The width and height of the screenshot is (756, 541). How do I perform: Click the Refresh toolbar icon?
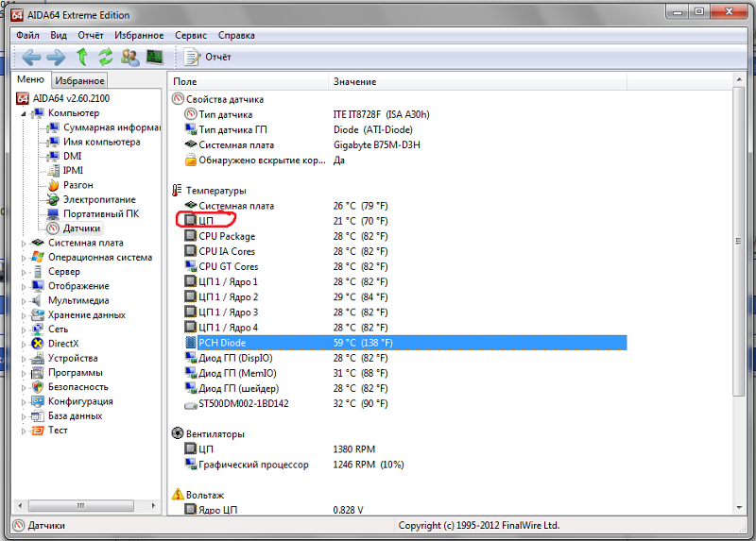(x=106, y=57)
